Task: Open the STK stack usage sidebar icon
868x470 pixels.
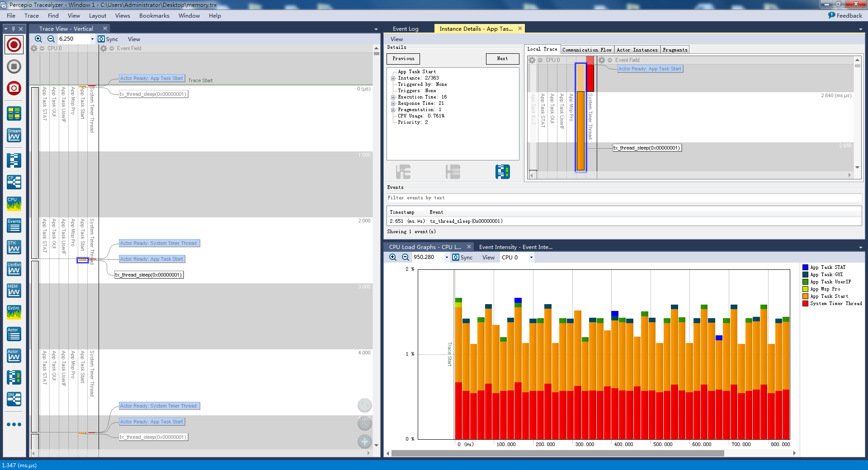Action: (x=14, y=247)
